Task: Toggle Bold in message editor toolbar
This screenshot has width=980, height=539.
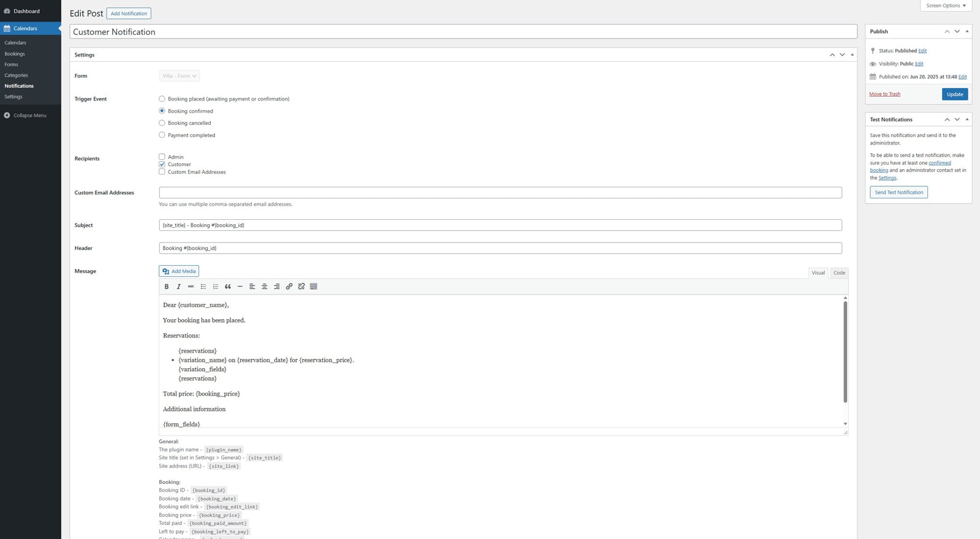Action: click(167, 287)
